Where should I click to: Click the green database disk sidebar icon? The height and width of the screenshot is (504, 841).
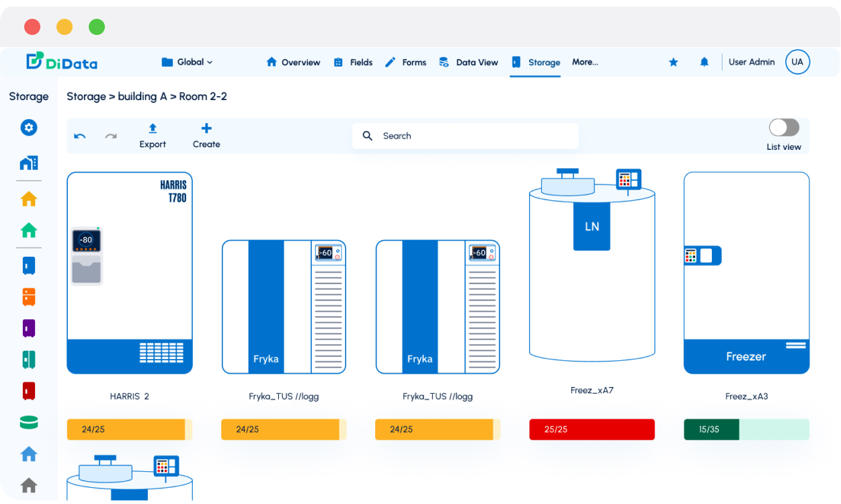point(29,423)
